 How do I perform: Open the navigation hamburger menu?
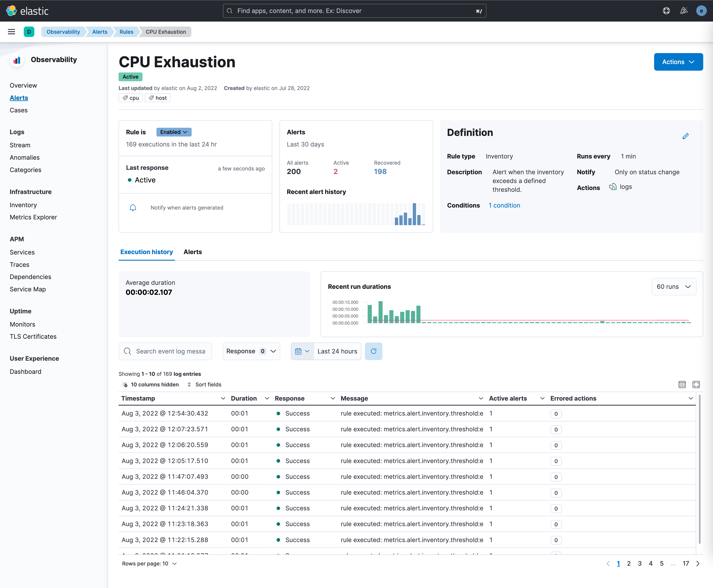tap(11, 32)
